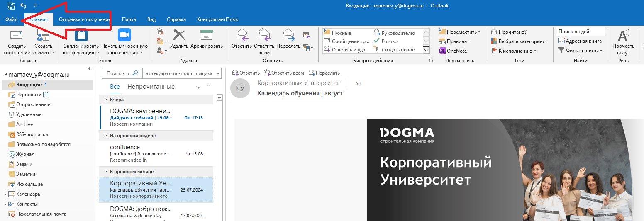
Task: Click the Zoom schedule conference icon
Action: point(81,36)
